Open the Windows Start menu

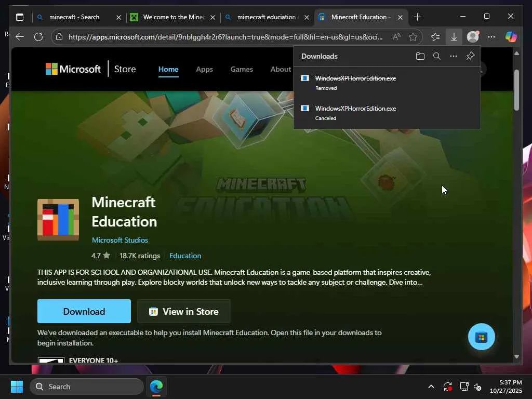coord(17,387)
